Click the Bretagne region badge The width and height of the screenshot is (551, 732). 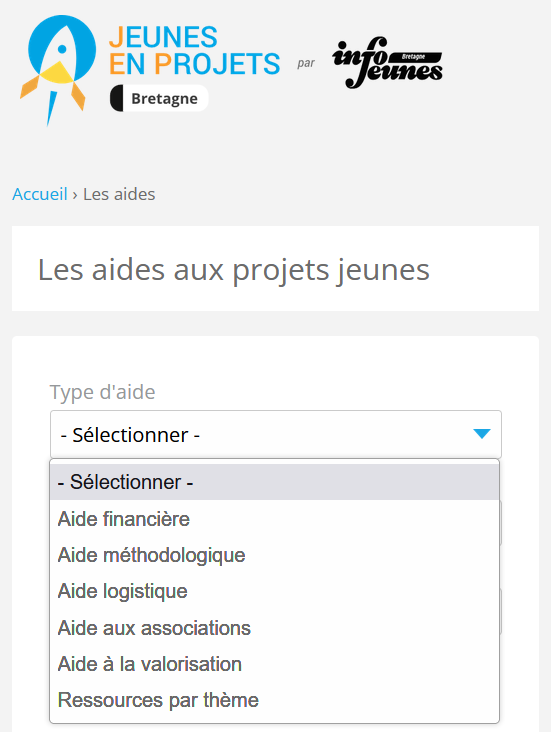(159, 99)
